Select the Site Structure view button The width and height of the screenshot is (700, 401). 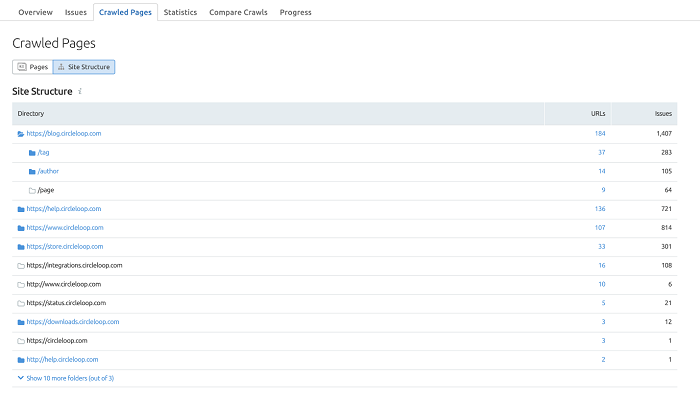coord(84,67)
